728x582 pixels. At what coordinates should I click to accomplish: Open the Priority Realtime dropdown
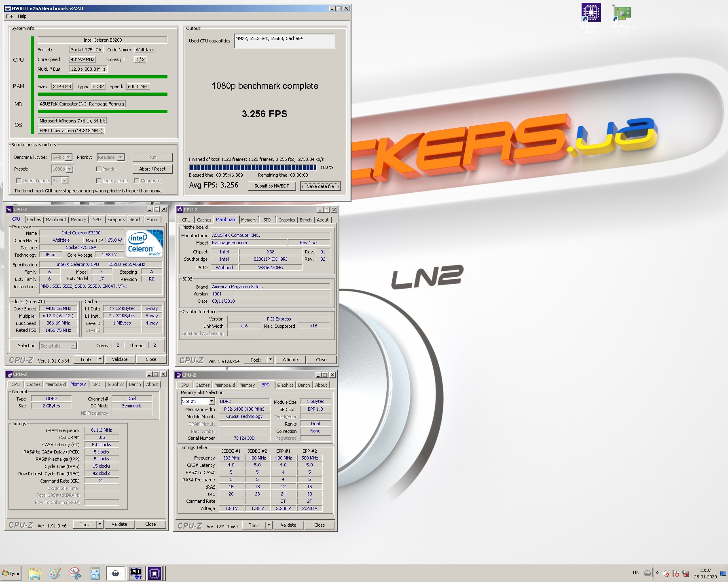coord(121,157)
